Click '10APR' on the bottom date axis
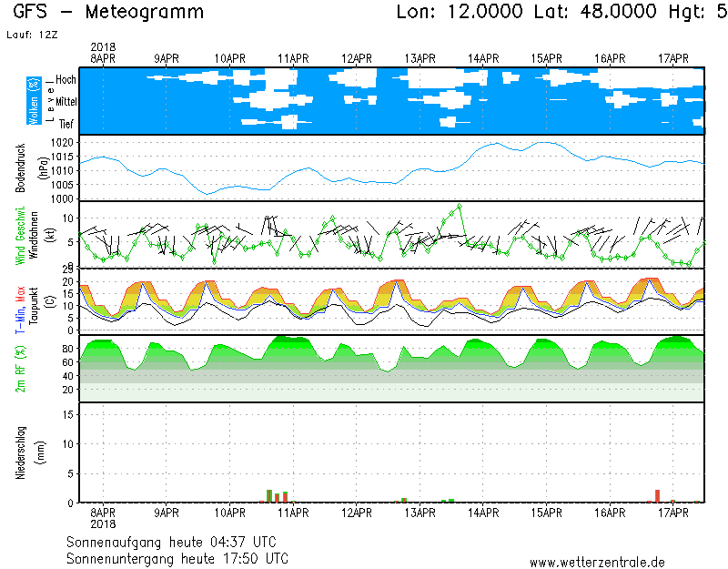728x569 pixels. click(x=230, y=513)
